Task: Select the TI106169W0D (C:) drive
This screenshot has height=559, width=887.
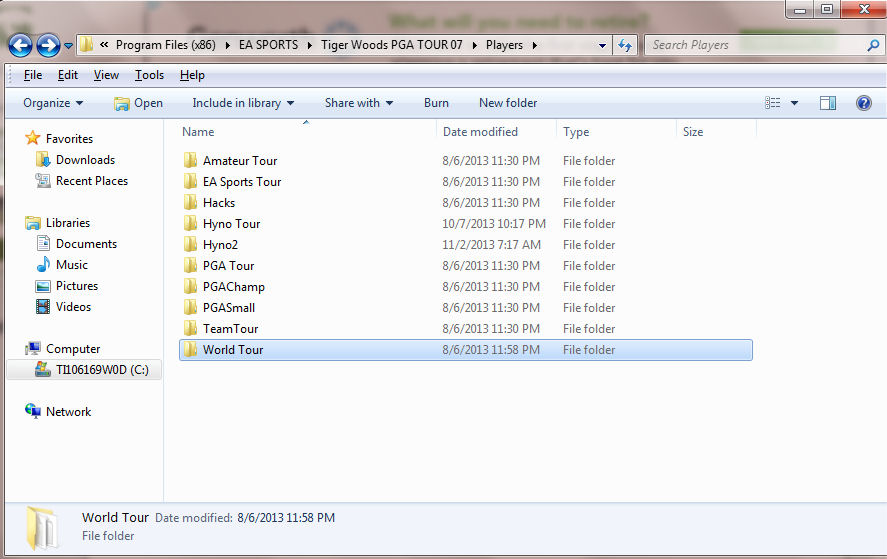Action: (x=102, y=370)
